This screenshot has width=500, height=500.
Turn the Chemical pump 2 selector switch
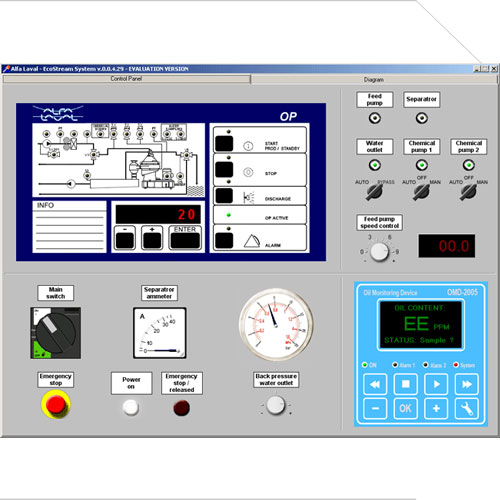[468, 192]
